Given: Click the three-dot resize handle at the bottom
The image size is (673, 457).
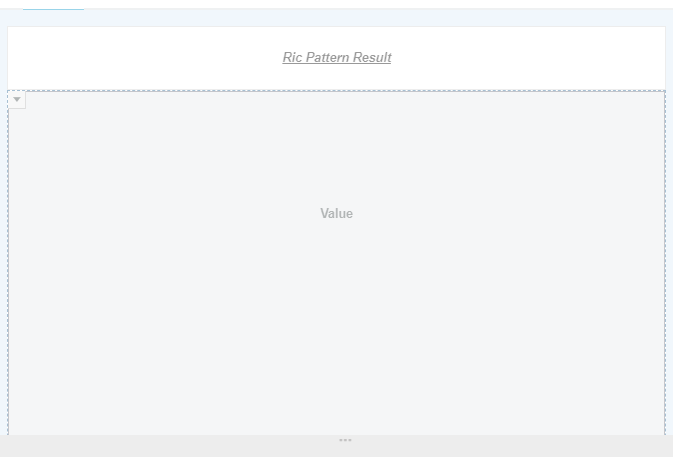Looking at the screenshot, I should point(345,440).
